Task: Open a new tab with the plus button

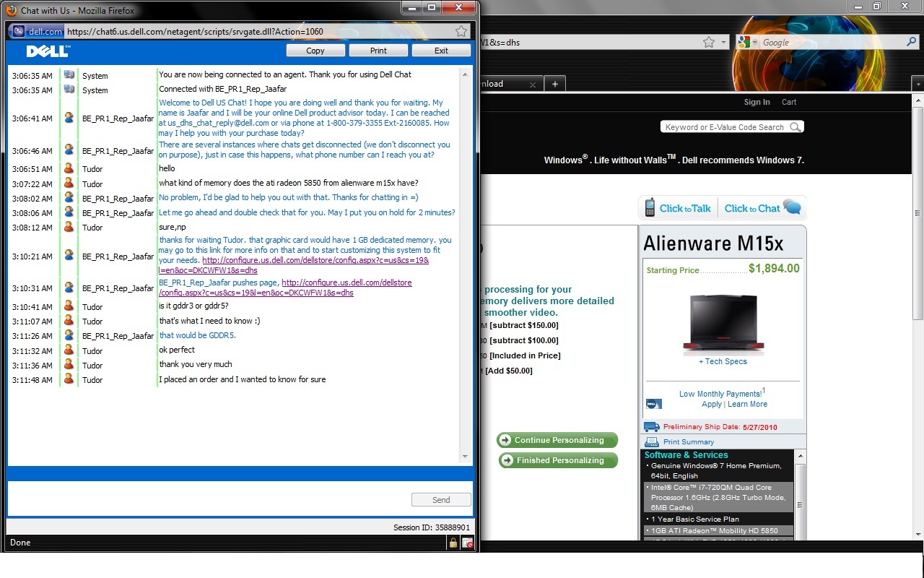Action: (x=555, y=84)
